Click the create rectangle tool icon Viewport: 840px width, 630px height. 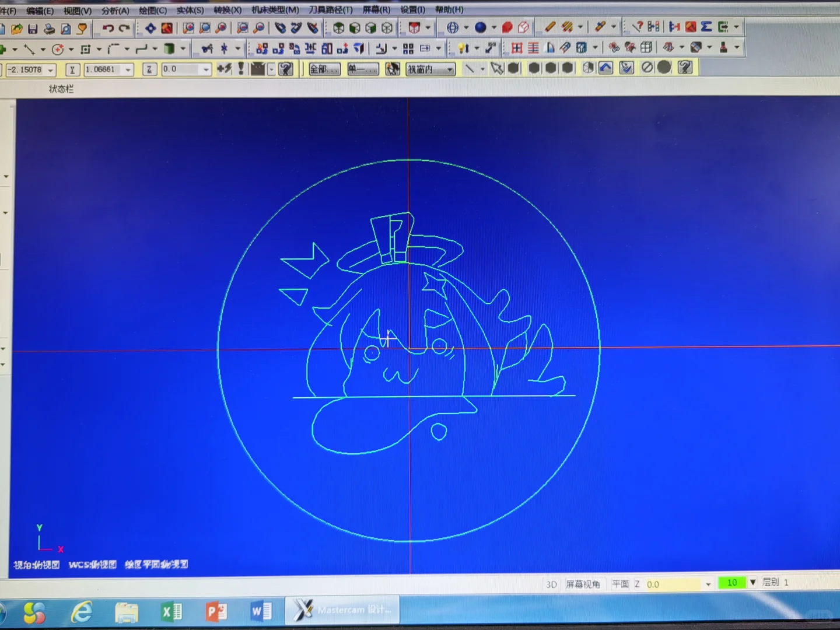(86, 49)
